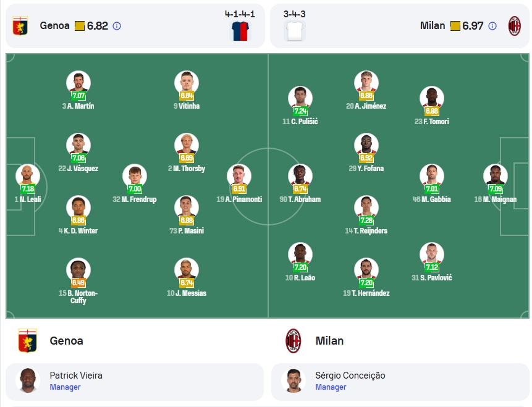The width and height of the screenshot is (532, 407).
Task: Click the Milan rating info icon
Action: [492, 26]
